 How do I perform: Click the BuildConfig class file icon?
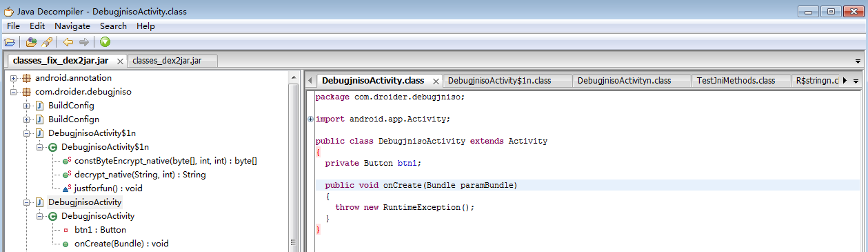point(39,106)
